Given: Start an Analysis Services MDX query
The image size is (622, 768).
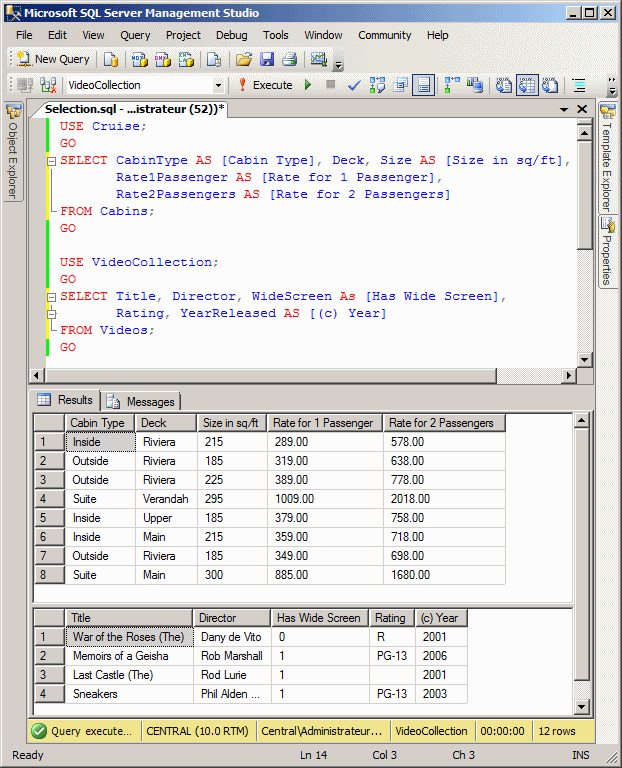Looking at the screenshot, I should [140, 60].
